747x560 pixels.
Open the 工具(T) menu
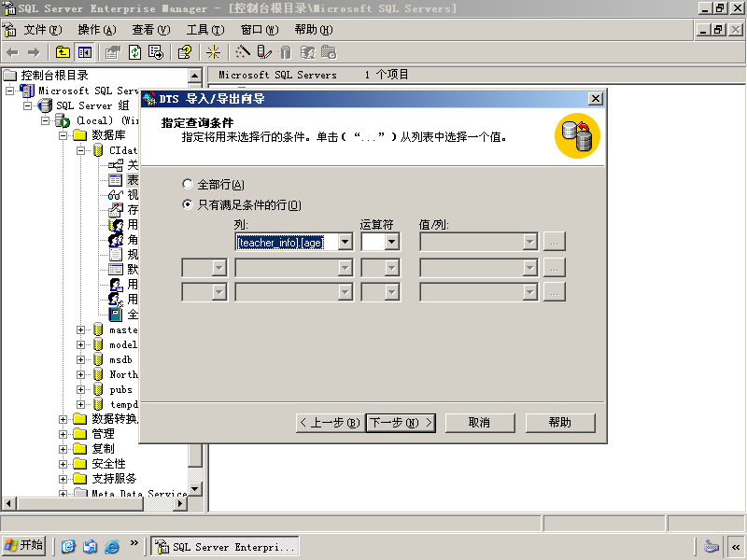point(204,30)
